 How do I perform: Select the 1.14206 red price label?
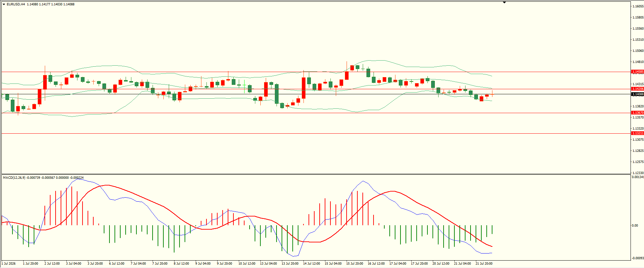pos(638,89)
